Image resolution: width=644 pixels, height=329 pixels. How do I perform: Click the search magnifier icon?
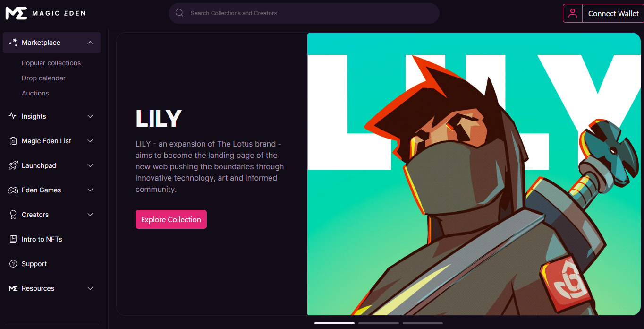point(179,13)
